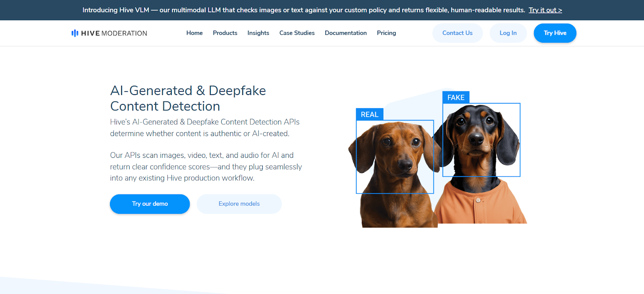Click the Explore models button
Image resolution: width=644 pixels, height=294 pixels.
click(239, 204)
